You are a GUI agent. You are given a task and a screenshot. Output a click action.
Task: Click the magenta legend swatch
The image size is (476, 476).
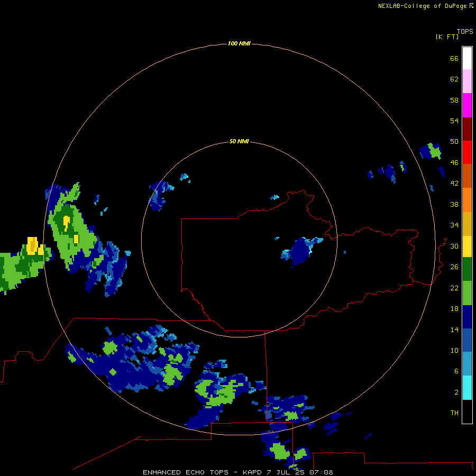click(x=467, y=105)
